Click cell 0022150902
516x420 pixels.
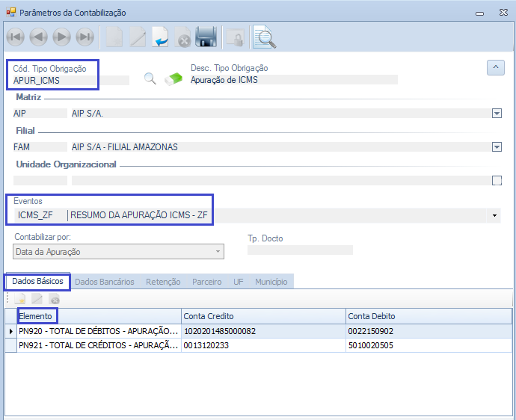[x=429, y=331]
